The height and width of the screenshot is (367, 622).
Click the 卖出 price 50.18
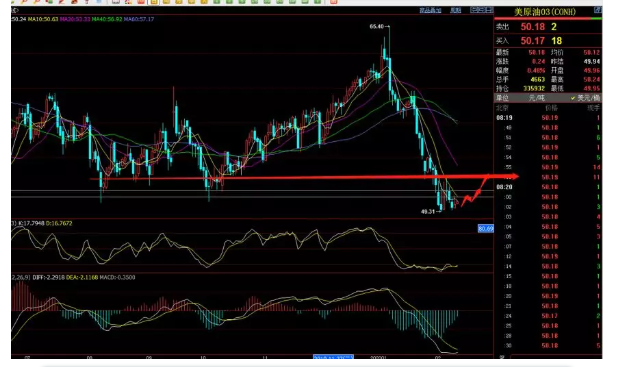click(x=532, y=27)
